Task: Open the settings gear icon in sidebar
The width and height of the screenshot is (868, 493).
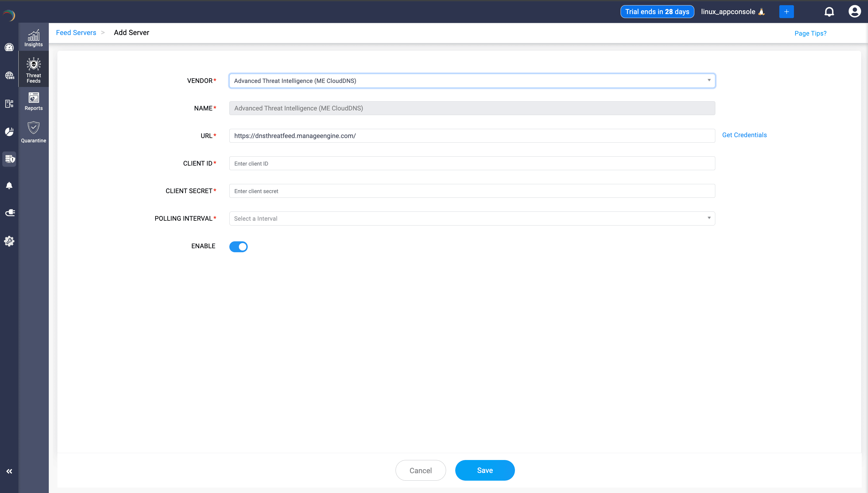Action: pos(9,241)
